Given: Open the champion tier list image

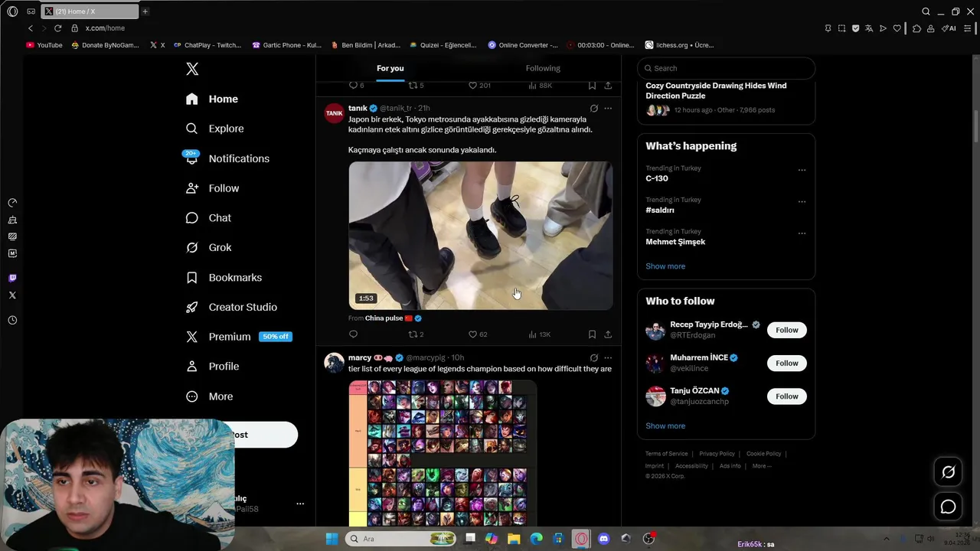Looking at the screenshot, I should [443, 453].
